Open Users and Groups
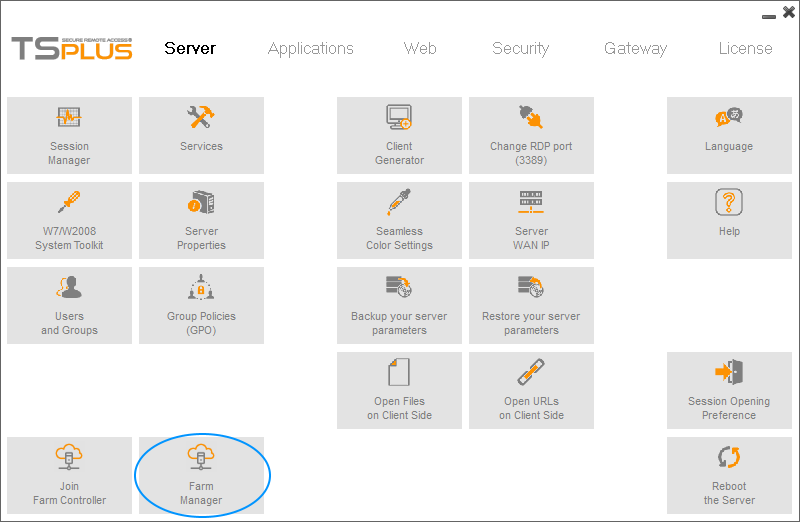The height and width of the screenshot is (522, 800). click(69, 305)
